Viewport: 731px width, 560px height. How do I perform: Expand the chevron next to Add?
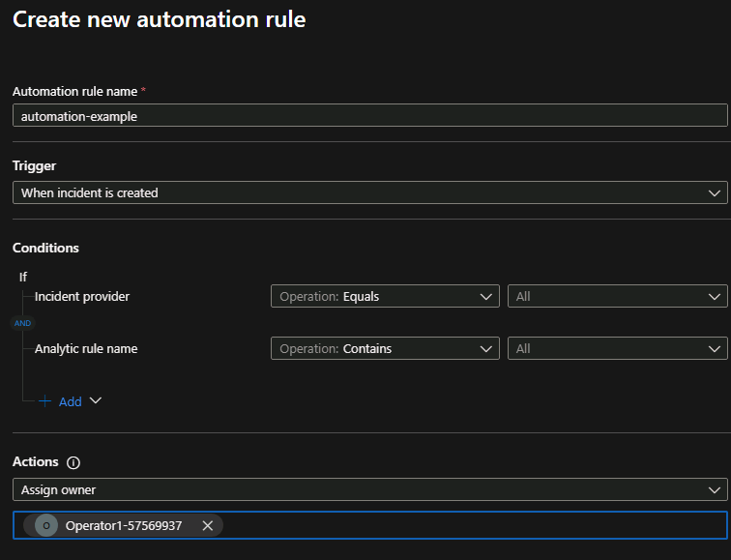(x=96, y=400)
